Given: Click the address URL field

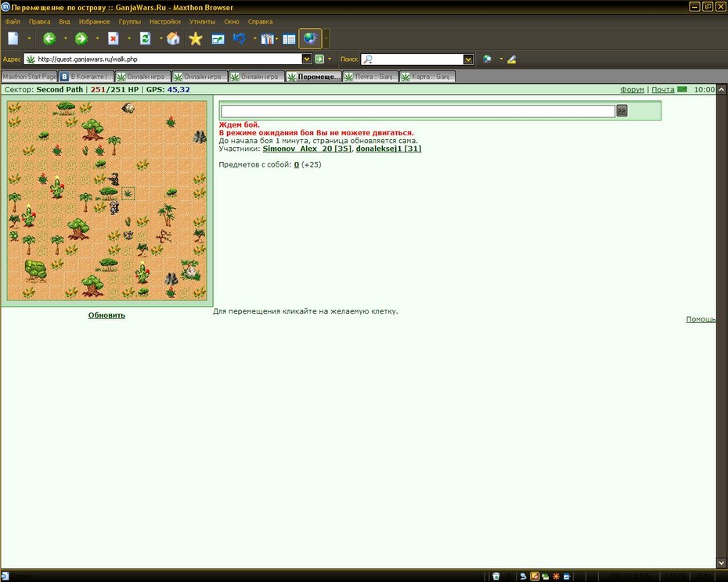Looking at the screenshot, I should point(169,59).
